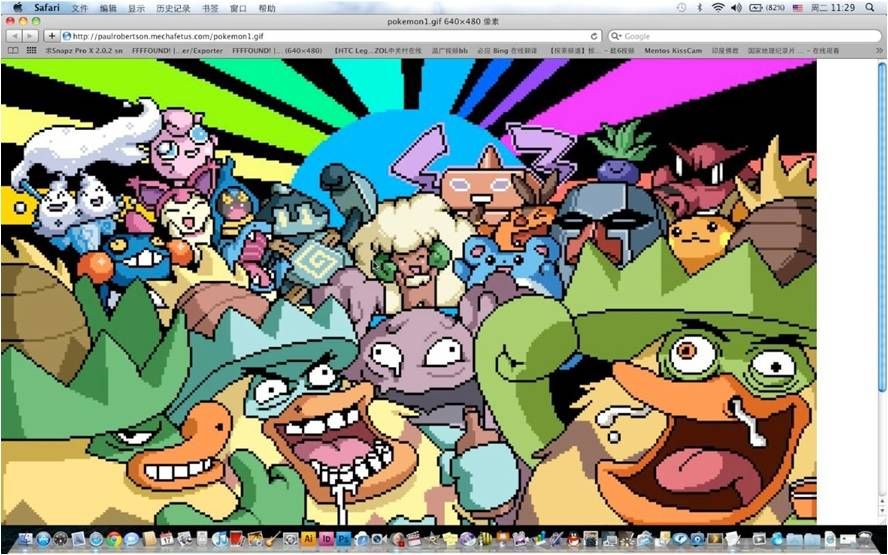Screen dimensions: 888x555
Task: Open Safari compass icon in Dock
Action: point(96,539)
